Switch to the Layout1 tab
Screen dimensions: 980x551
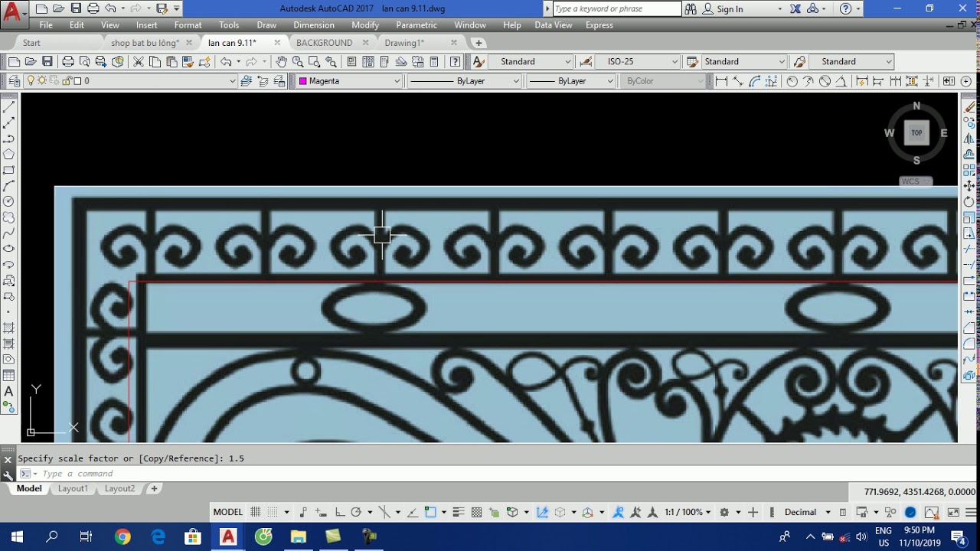tap(73, 488)
